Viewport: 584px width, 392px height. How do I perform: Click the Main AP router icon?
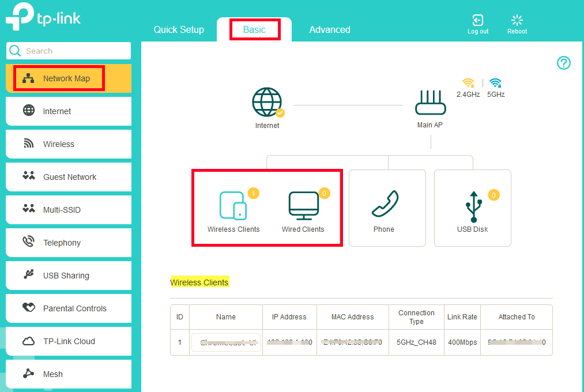click(431, 103)
